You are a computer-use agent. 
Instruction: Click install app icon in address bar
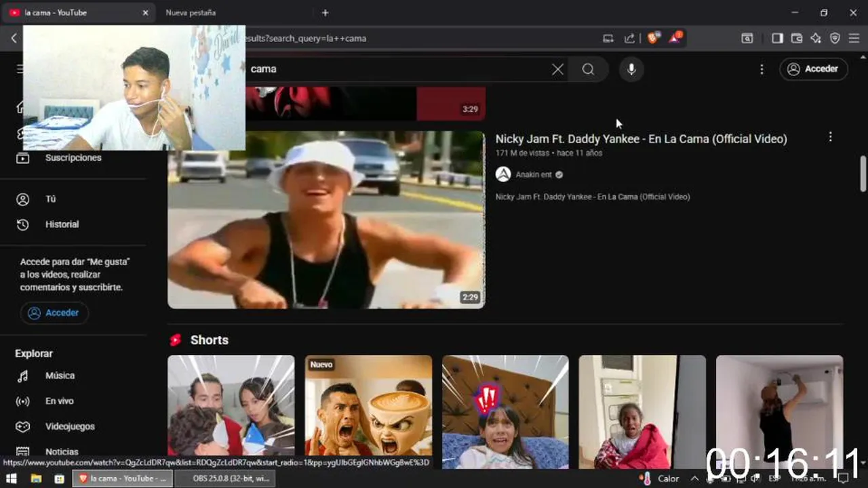[x=608, y=39]
